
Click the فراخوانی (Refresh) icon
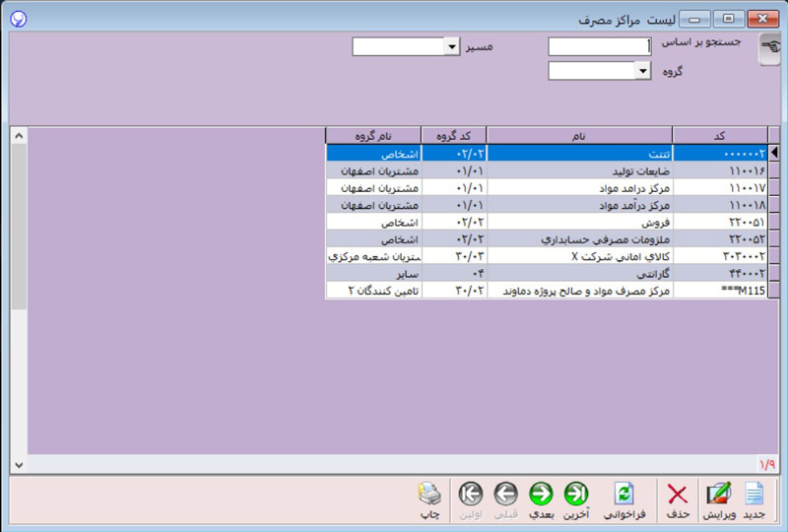[x=624, y=496]
